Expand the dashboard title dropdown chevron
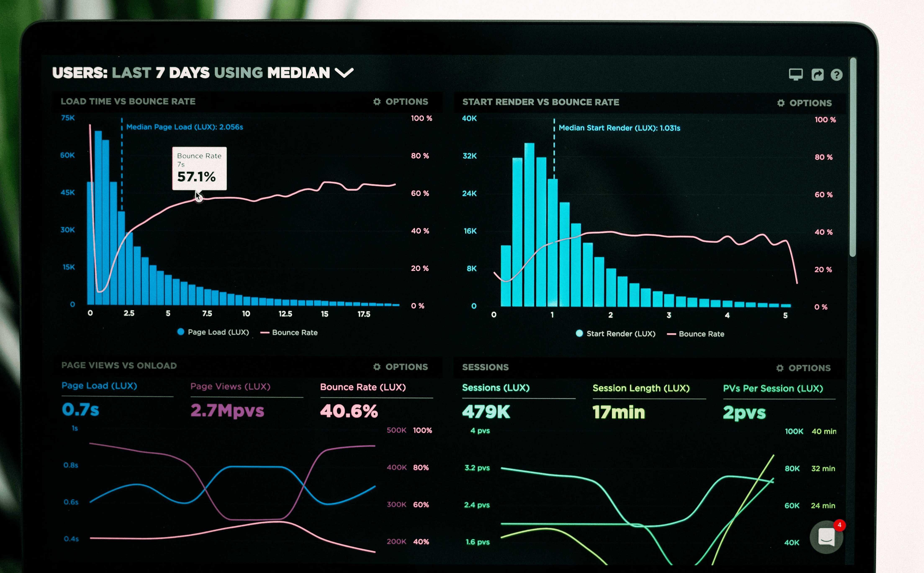This screenshot has height=573, width=924. 344,72
